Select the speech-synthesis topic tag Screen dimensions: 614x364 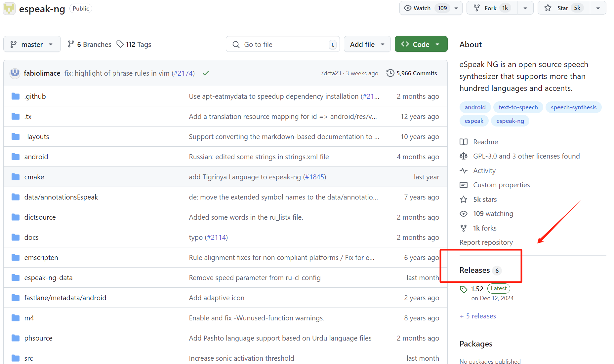574,107
